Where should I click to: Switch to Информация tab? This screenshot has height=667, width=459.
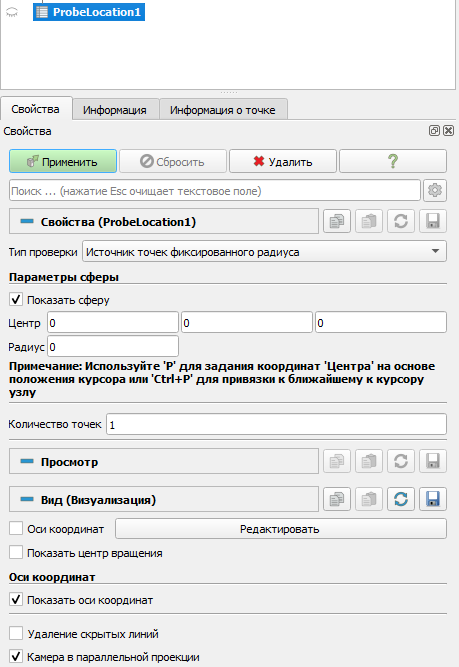point(115,110)
